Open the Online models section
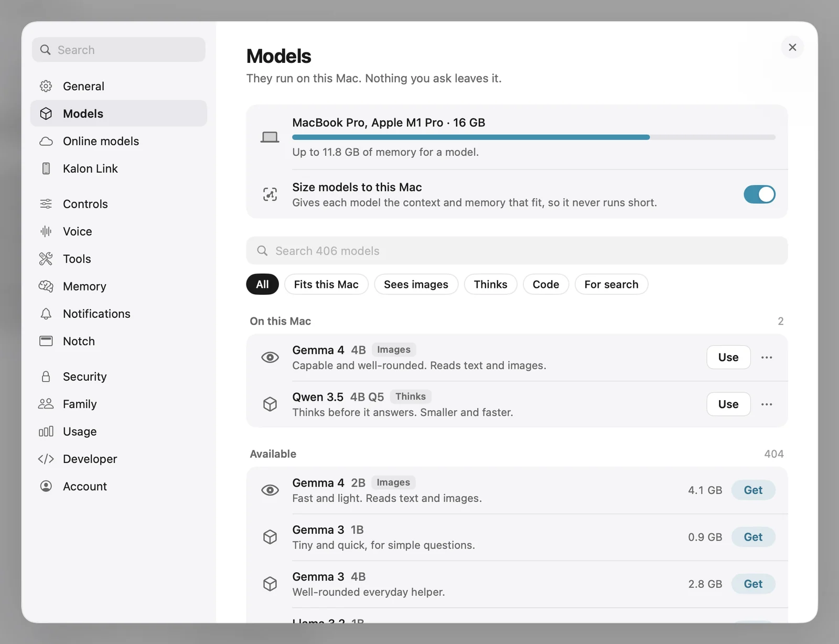 pyautogui.click(x=119, y=141)
